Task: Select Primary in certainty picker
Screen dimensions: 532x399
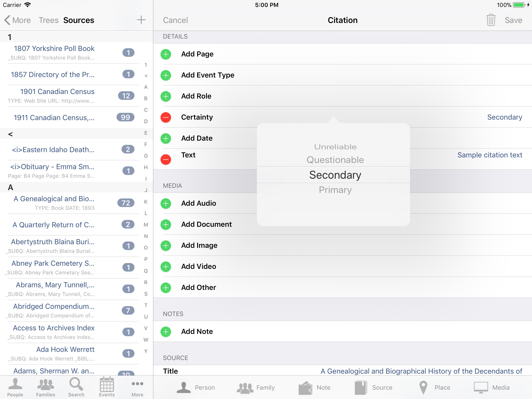Action: pyautogui.click(x=335, y=190)
